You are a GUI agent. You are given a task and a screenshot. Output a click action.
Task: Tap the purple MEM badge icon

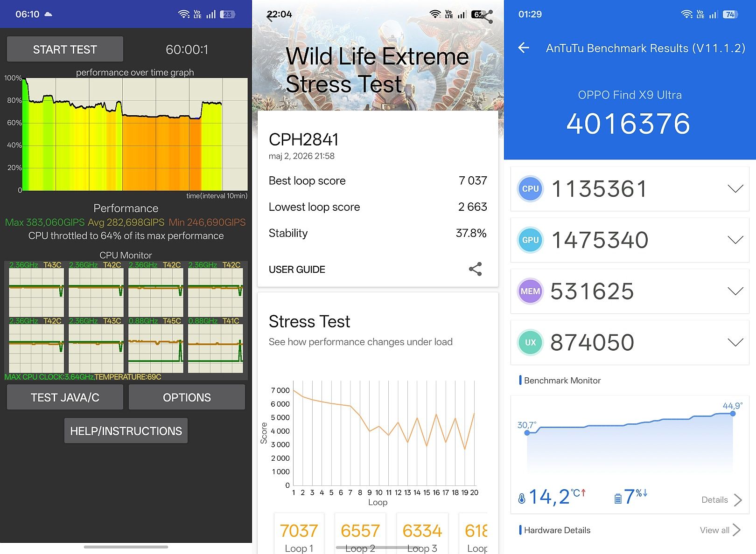[531, 291]
